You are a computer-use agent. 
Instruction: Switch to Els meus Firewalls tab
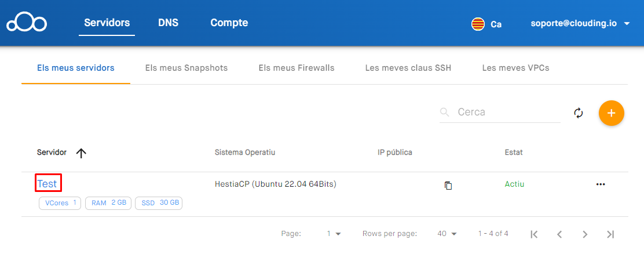click(x=297, y=68)
